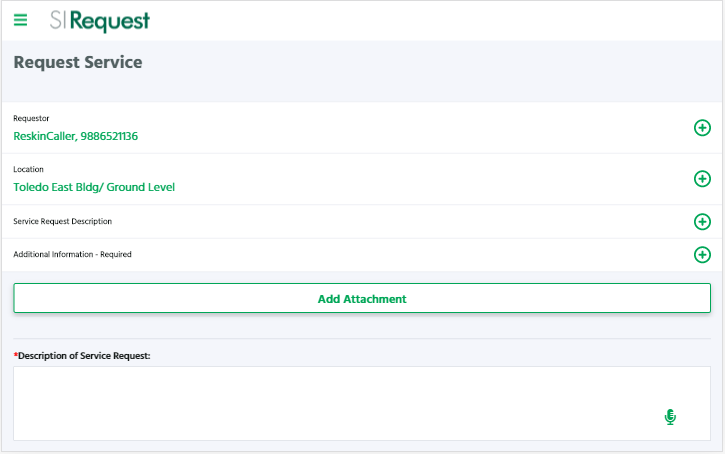725x454 pixels.
Task: Click the Add Attachment button
Action: 362,298
